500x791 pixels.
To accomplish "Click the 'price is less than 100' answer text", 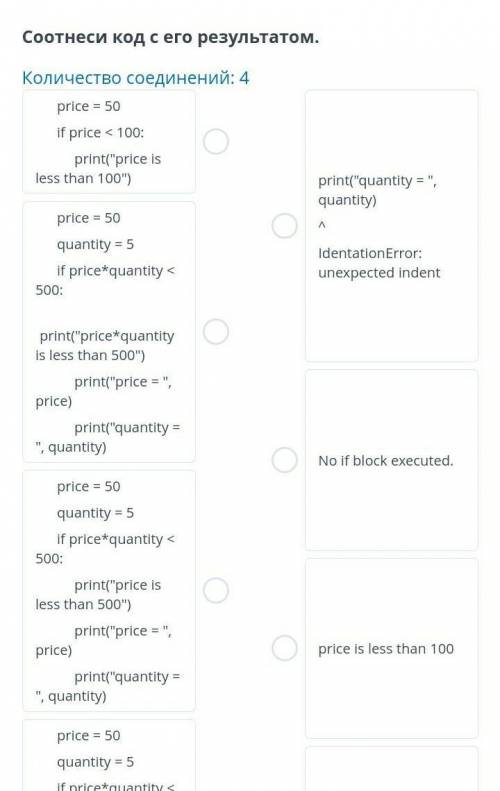I will click(386, 649).
